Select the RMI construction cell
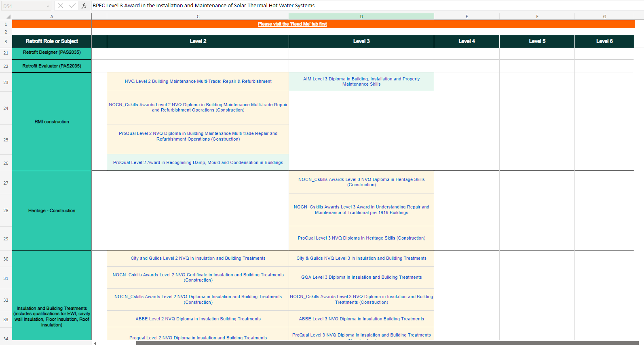The width and height of the screenshot is (644, 345). click(x=52, y=122)
